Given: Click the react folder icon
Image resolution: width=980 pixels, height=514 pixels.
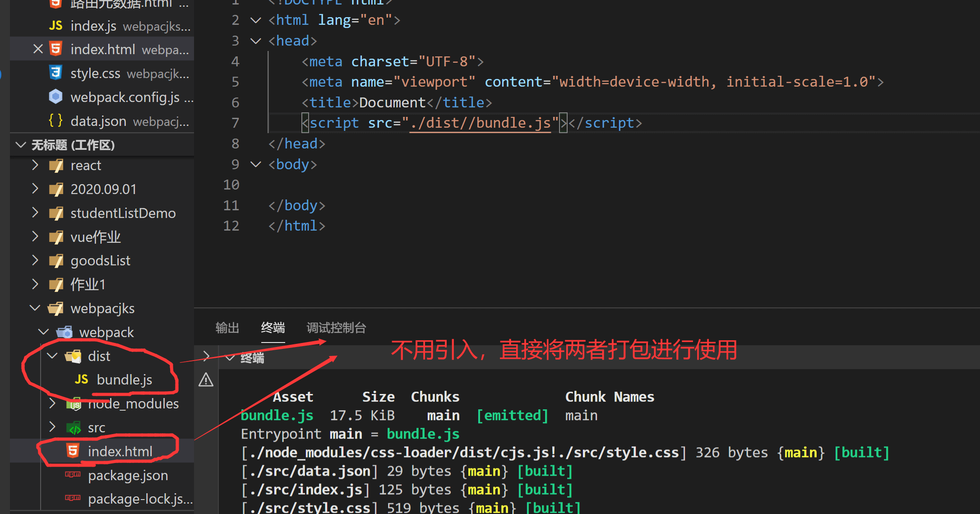Looking at the screenshot, I should [56, 166].
